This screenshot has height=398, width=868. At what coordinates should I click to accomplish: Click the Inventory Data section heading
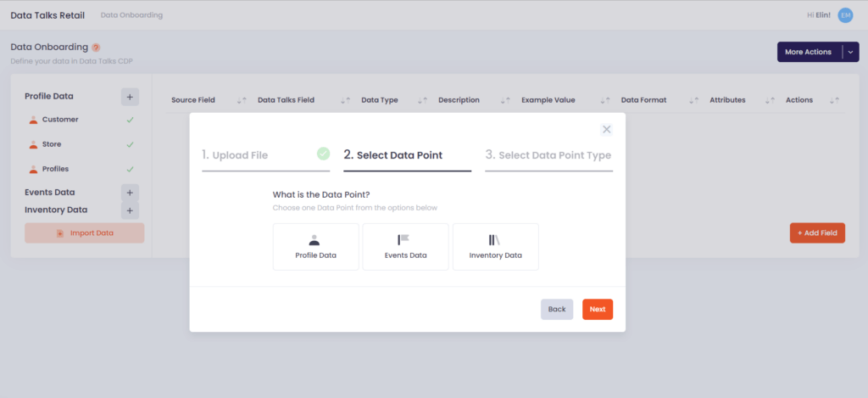(x=56, y=210)
